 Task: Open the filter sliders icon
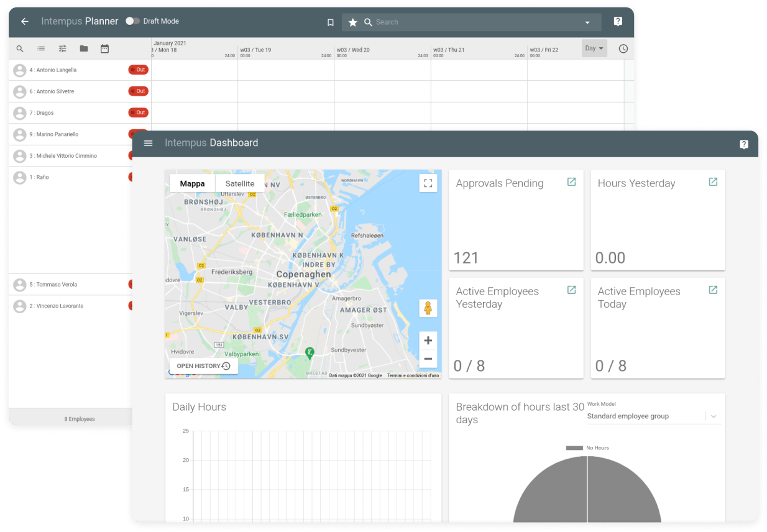pos(62,48)
